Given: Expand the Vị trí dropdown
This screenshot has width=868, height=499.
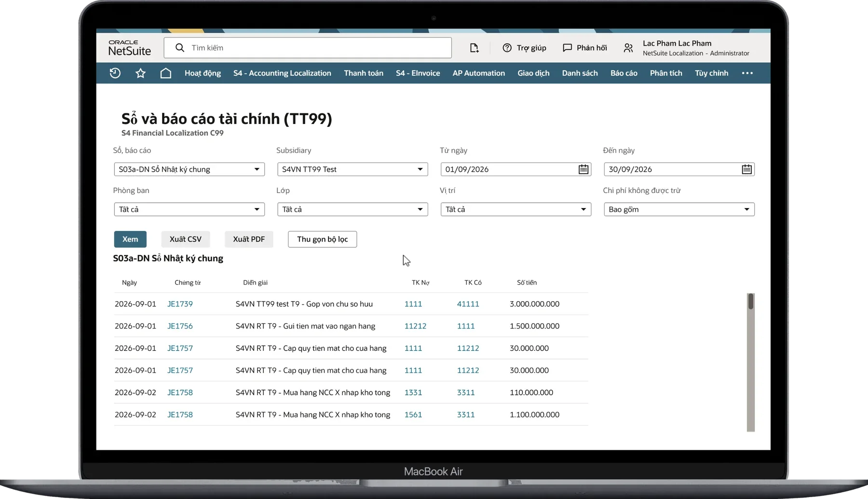Looking at the screenshot, I should click(x=515, y=209).
